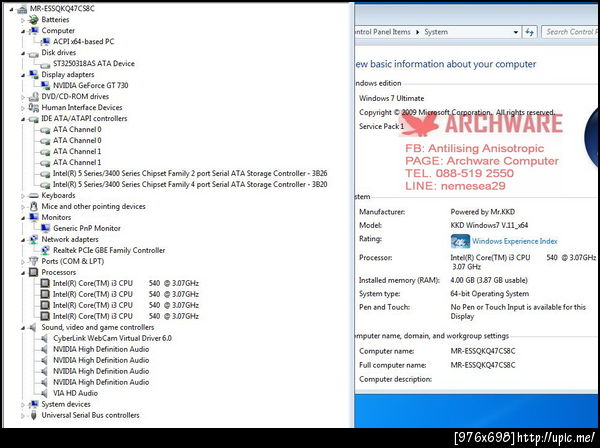Click the Powered by Mr.KKD manufacturer text
Viewport: 600px width, 448px height.
coord(483,212)
